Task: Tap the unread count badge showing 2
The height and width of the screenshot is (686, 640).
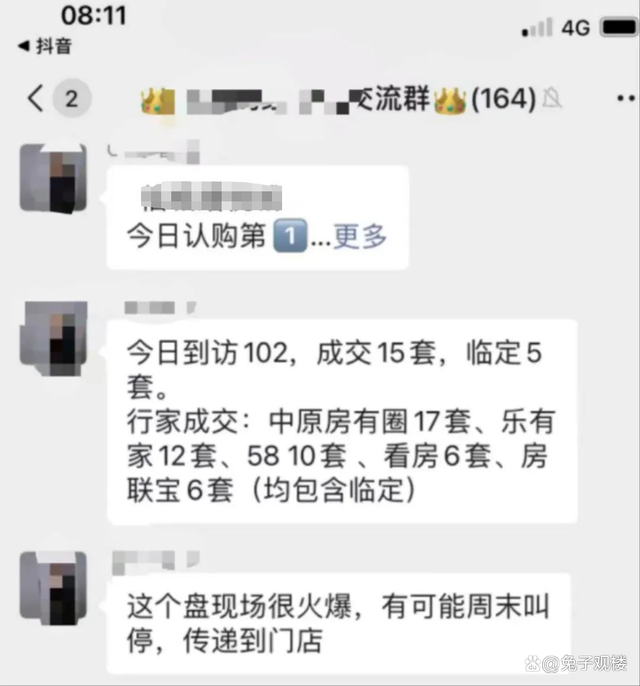Action: tap(72, 98)
